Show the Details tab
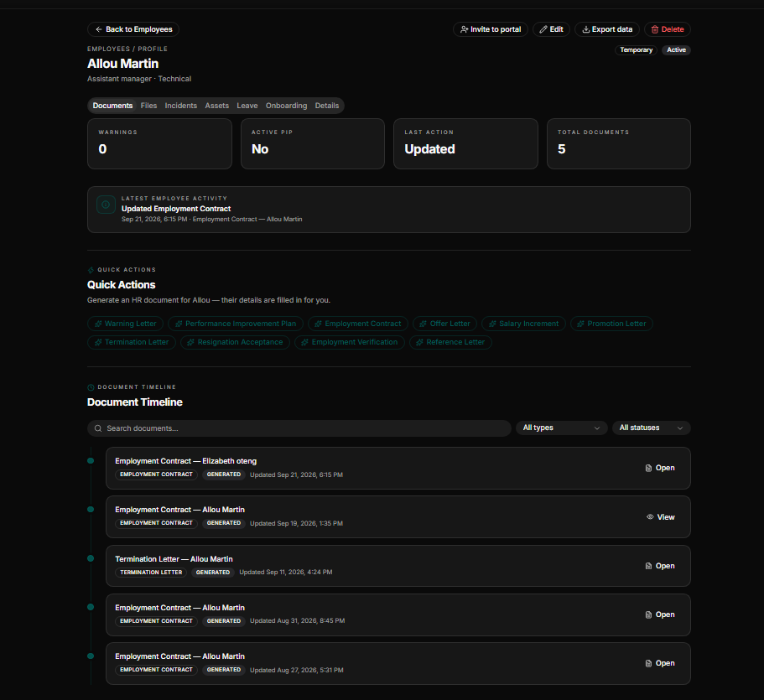 point(327,106)
